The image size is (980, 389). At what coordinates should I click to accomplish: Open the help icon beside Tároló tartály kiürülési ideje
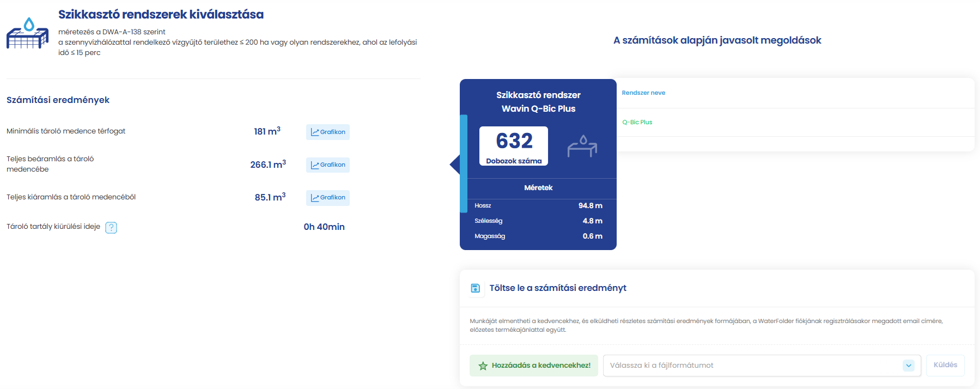[x=111, y=228]
